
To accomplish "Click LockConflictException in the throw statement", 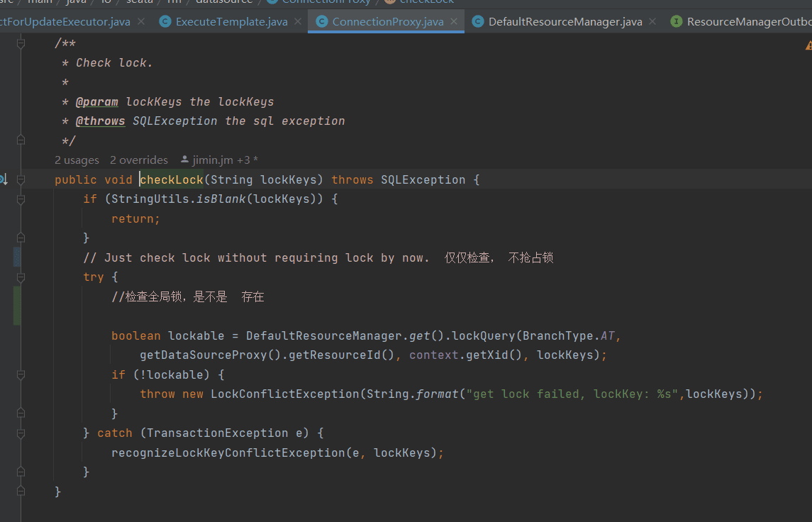I will [285, 394].
